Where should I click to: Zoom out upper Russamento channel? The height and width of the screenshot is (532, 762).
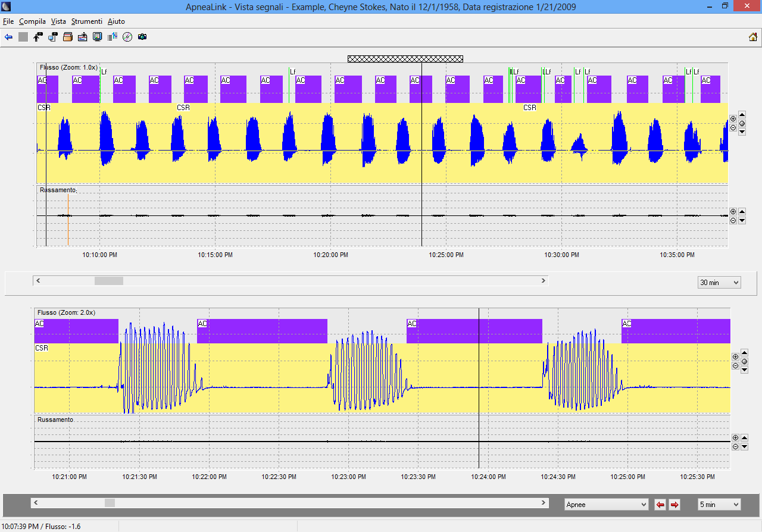click(733, 220)
